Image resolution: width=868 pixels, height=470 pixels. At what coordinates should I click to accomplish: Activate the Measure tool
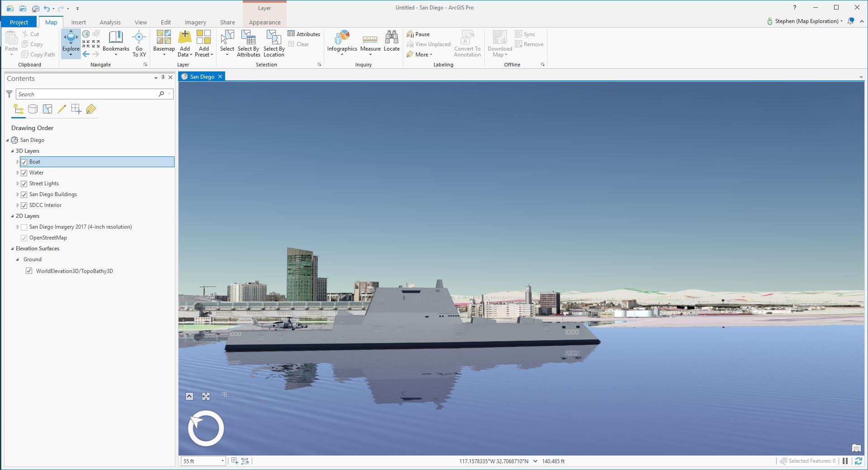(370, 43)
